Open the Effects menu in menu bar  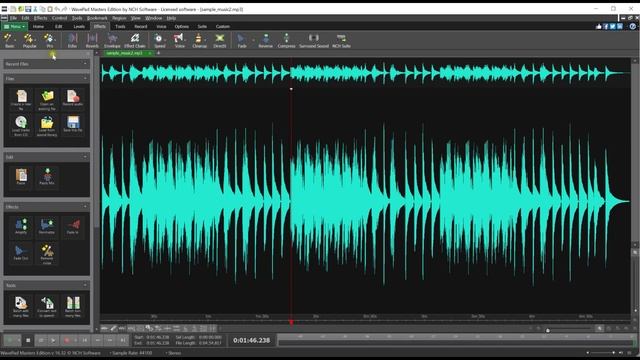40,18
